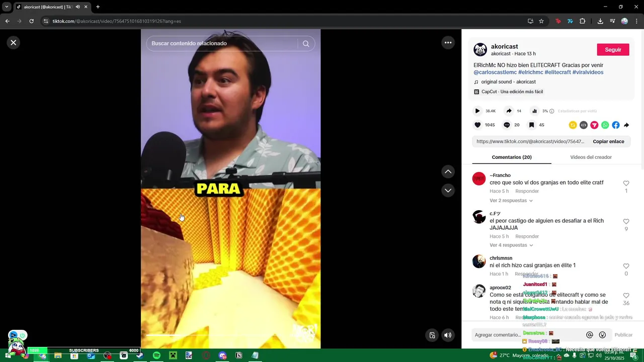
Task: Follow akoricast with the Seguir button
Action: 613,50
